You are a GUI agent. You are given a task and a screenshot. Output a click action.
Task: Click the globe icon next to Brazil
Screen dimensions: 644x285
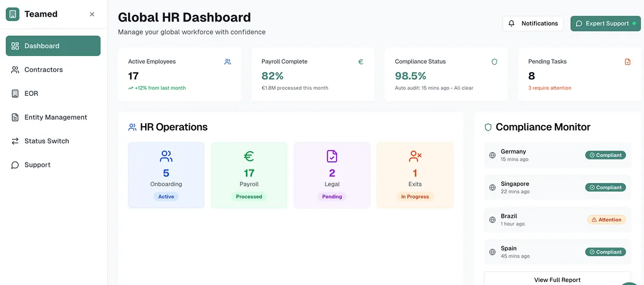[x=492, y=220]
